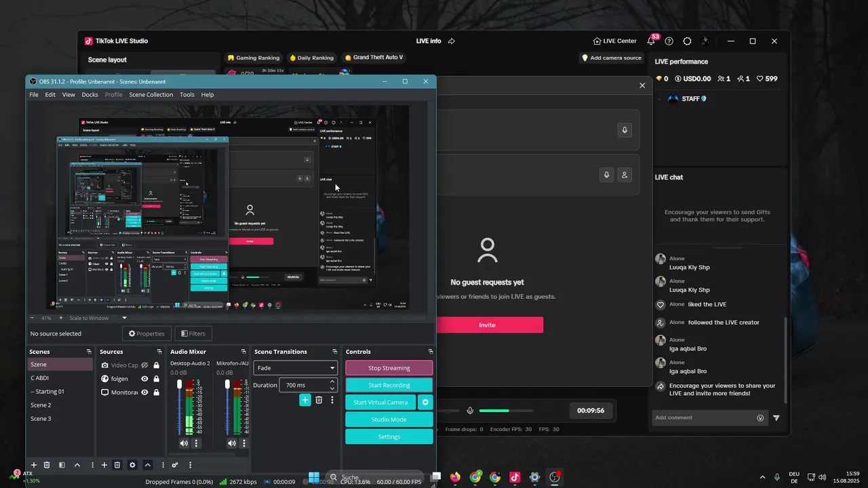Screen dimensions: 868x488
Task: Remove selected source with trash icon
Action: [117, 465]
